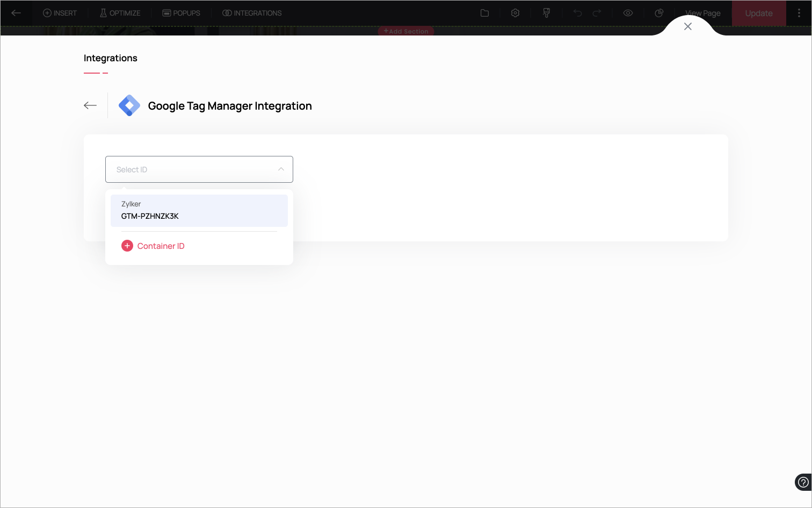Open the three-dot more options menu
Image resolution: width=812 pixels, height=508 pixels.
[x=799, y=13]
